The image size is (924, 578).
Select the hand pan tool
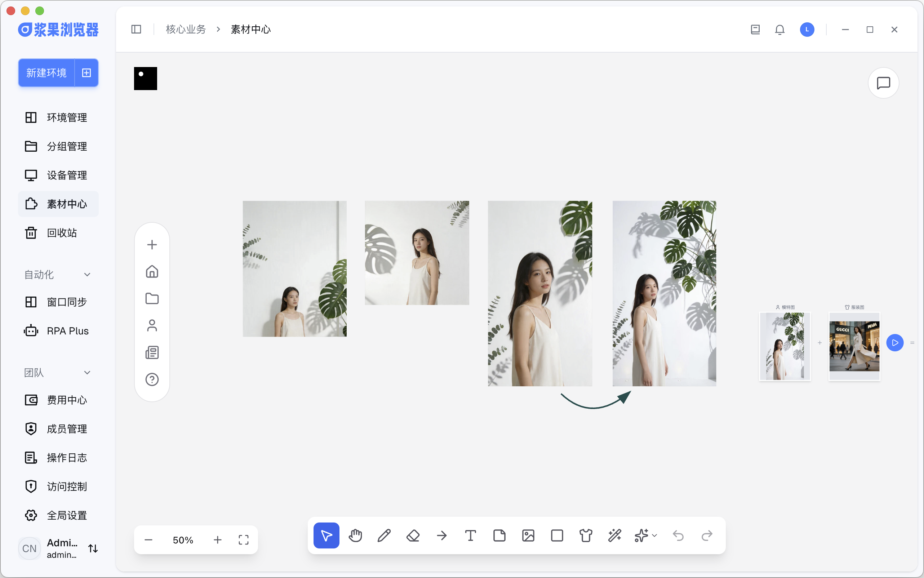(x=355, y=535)
